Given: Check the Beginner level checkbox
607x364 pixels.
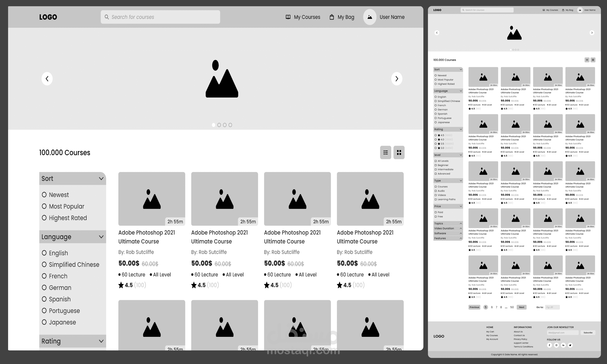Looking at the screenshot, I should pyautogui.click(x=436, y=165).
